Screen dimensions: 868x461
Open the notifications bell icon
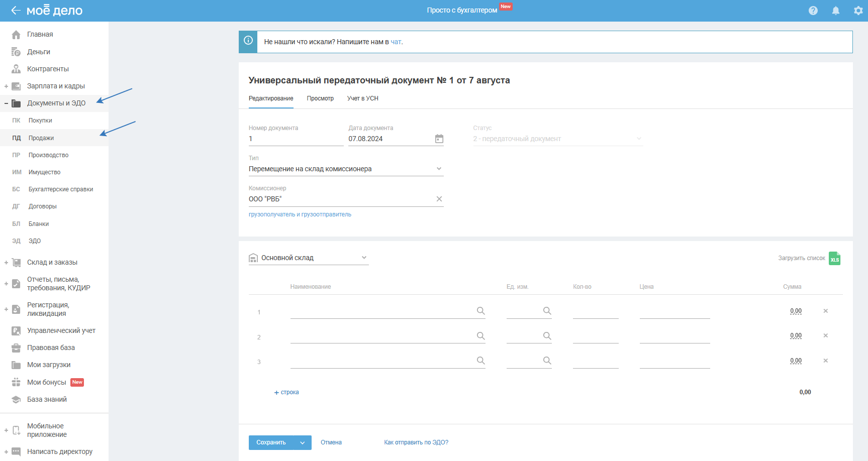836,11
